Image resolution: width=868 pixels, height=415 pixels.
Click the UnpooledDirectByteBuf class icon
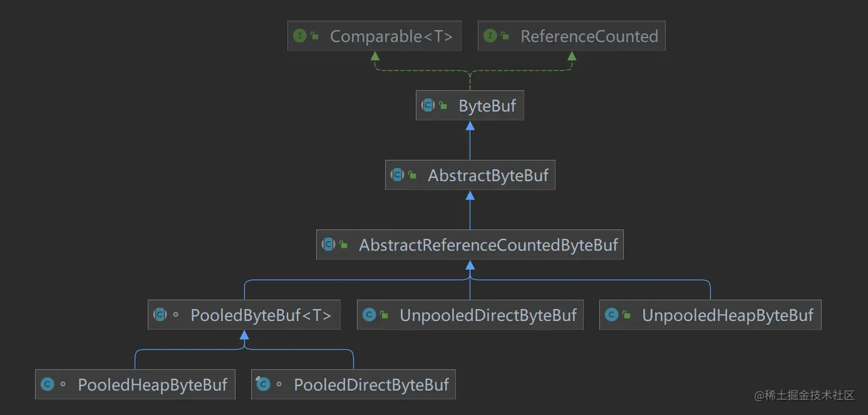coord(369,315)
